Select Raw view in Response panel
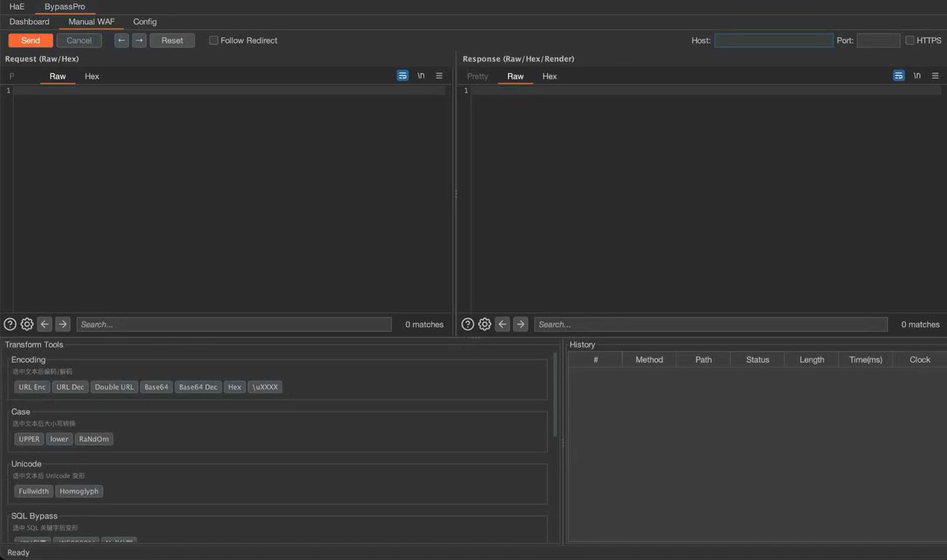 (515, 77)
